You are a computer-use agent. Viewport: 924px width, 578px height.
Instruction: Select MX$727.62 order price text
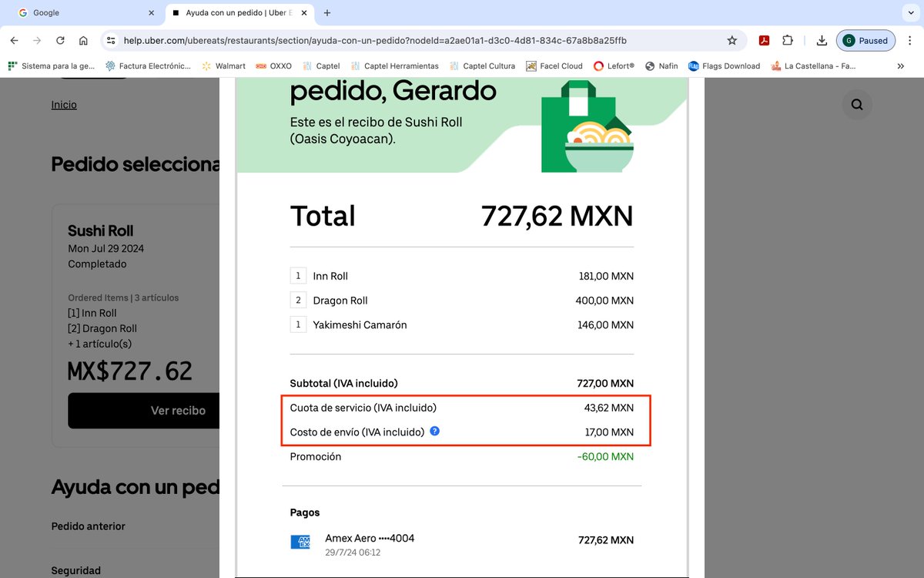130,371
